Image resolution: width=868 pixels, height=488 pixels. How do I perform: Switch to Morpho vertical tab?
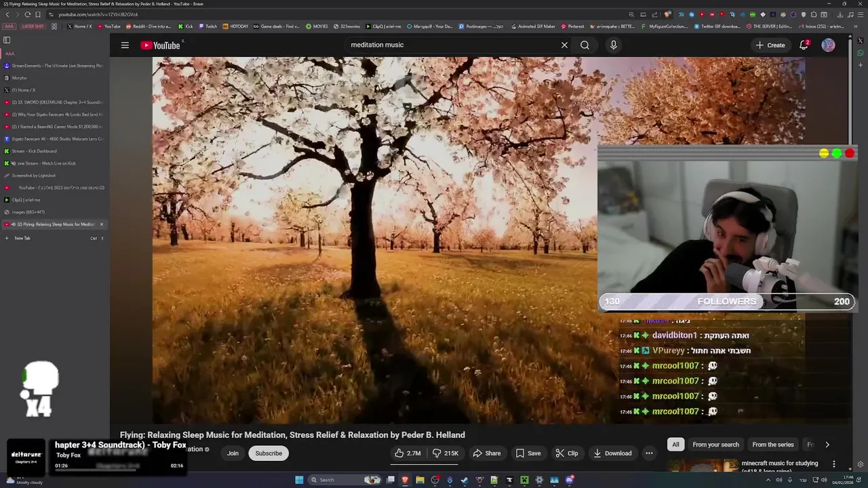click(54, 78)
